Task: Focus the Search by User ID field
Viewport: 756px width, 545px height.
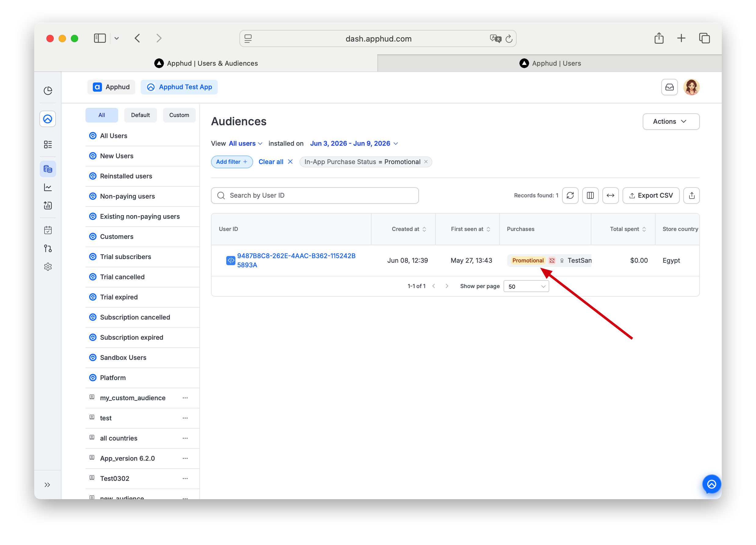Action: click(315, 196)
